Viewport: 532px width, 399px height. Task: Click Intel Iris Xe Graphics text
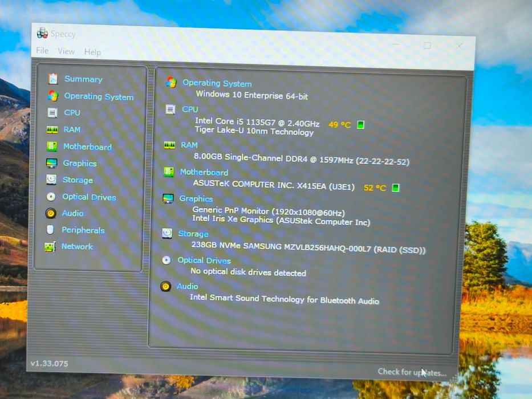(281, 220)
